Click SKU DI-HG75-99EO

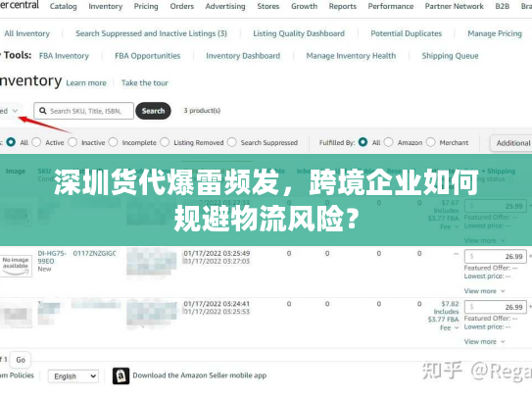(52, 257)
